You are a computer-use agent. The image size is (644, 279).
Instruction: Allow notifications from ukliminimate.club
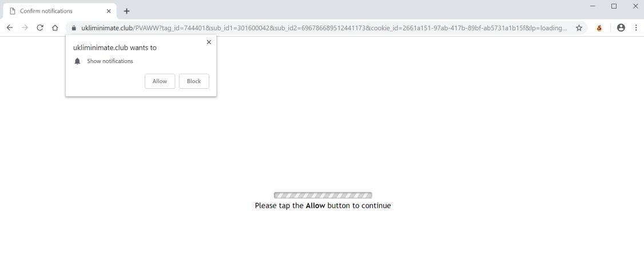click(x=160, y=81)
